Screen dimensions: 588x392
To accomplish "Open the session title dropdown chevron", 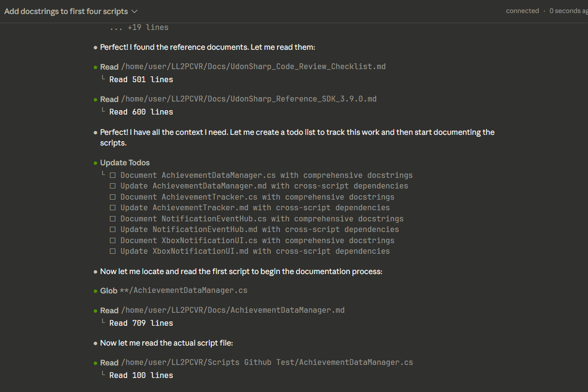I will 134,11.
